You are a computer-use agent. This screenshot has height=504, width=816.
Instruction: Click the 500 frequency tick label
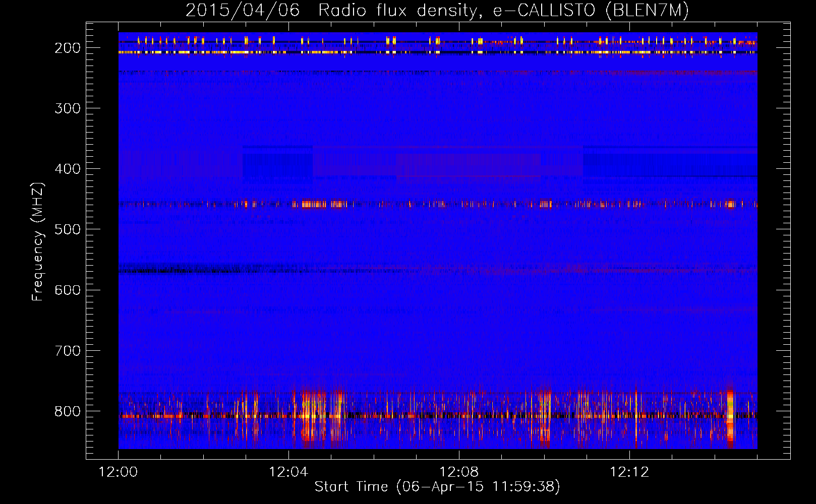[x=68, y=229]
